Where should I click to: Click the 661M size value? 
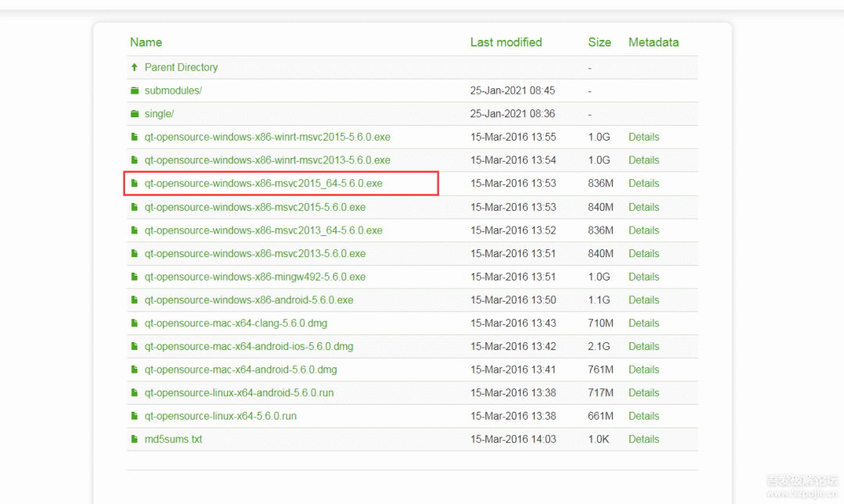(x=601, y=415)
